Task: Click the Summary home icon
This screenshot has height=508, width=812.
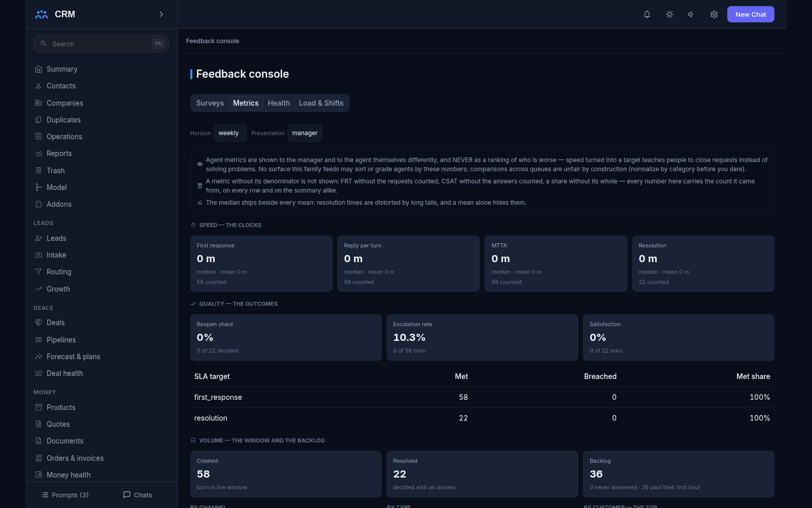Action: pos(39,69)
